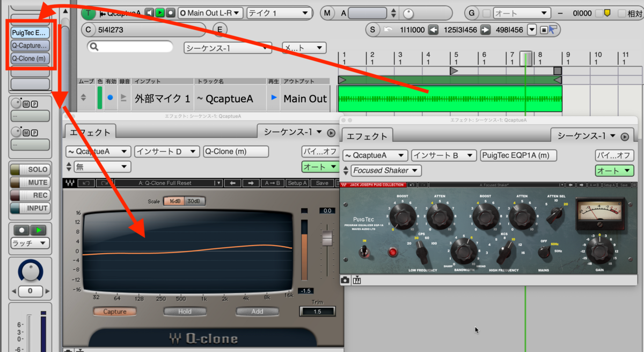Click the green T track selector button
Image resolution: width=644 pixels, height=352 pixels.
tap(88, 12)
